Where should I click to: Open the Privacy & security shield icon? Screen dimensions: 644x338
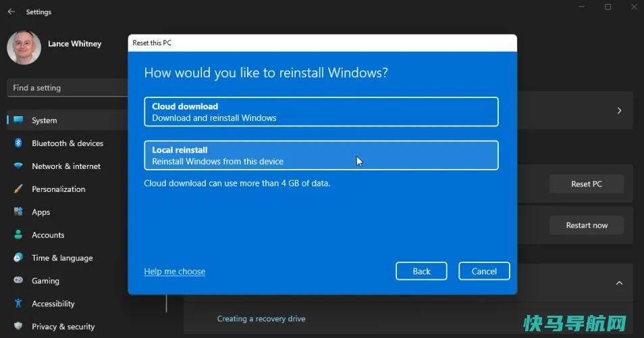pos(18,327)
